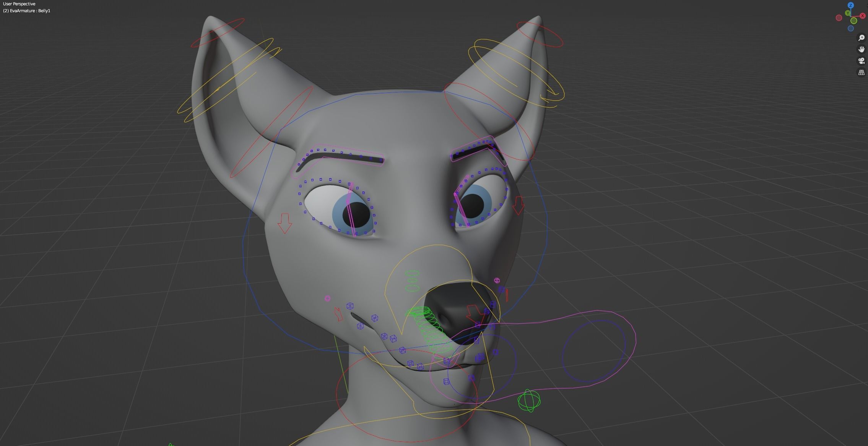Image resolution: width=868 pixels, height=446 pixels.
Task: Click the green Y axis gizmo handle
Action: [x=848, y=13]
